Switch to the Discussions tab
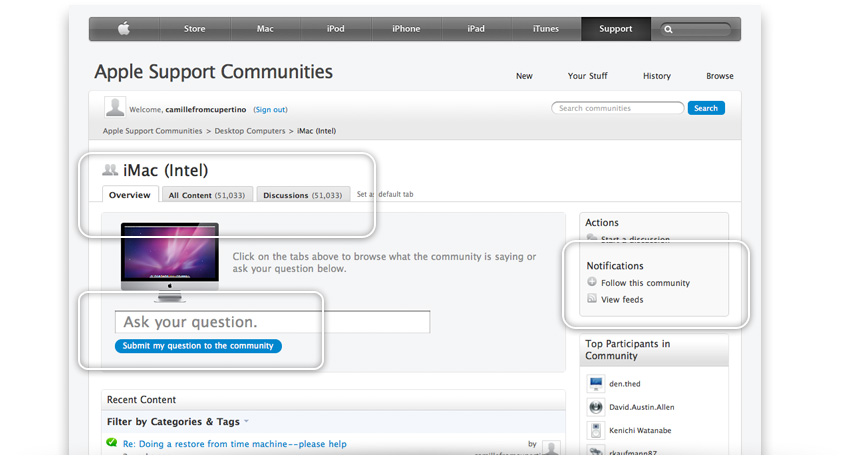Image resolution: width=850 pixels, height=465 pixels. 302,195
